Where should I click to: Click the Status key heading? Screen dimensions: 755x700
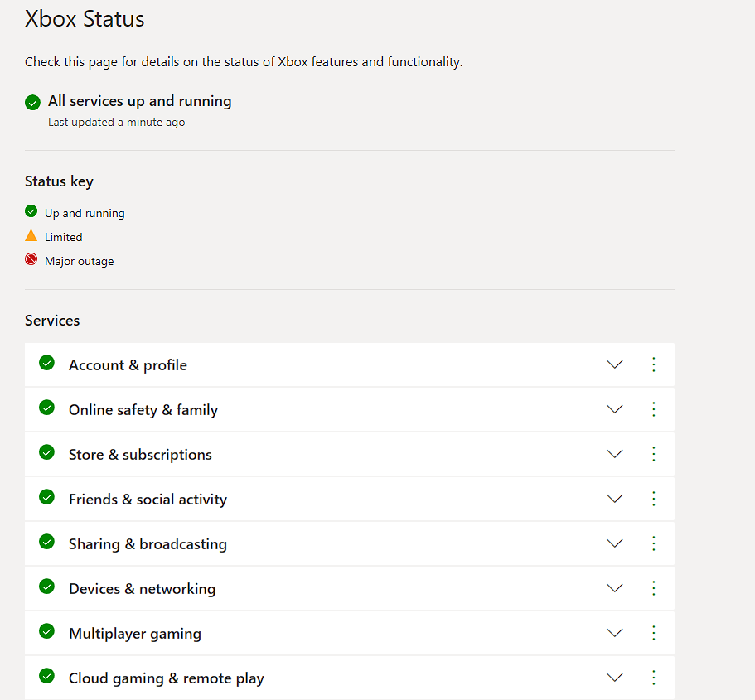point(59,181)
